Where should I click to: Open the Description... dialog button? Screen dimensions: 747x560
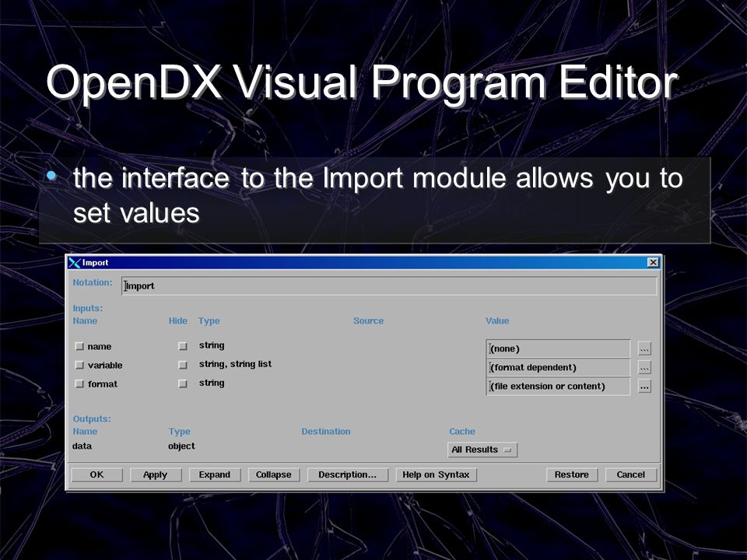[x=347, y=474]
